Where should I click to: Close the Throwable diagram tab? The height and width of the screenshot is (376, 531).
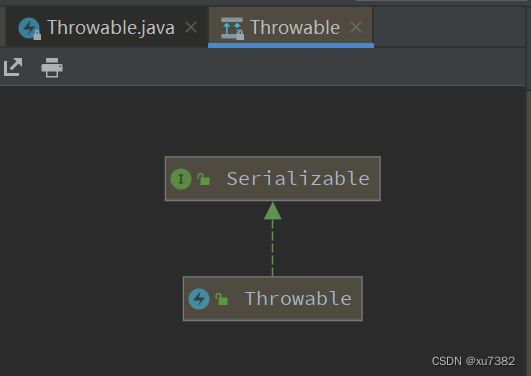356,27
